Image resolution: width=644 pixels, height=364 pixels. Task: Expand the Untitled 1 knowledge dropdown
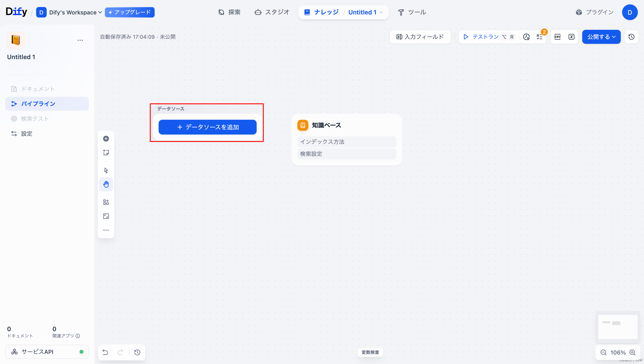click(365, 12)
